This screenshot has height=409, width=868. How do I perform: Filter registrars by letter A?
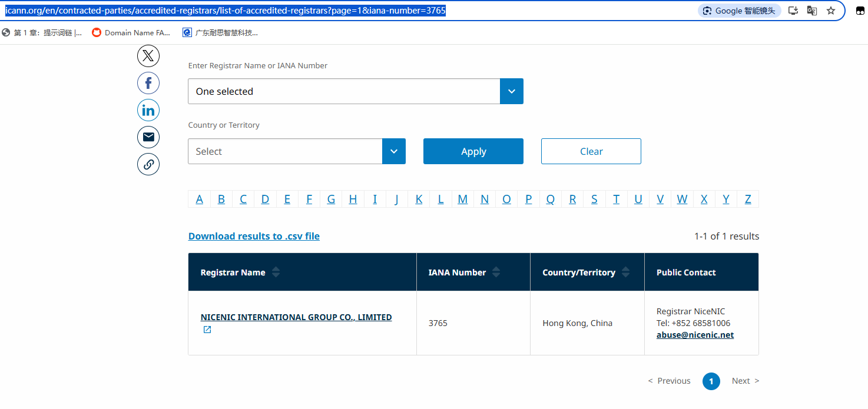click(199, 199)
